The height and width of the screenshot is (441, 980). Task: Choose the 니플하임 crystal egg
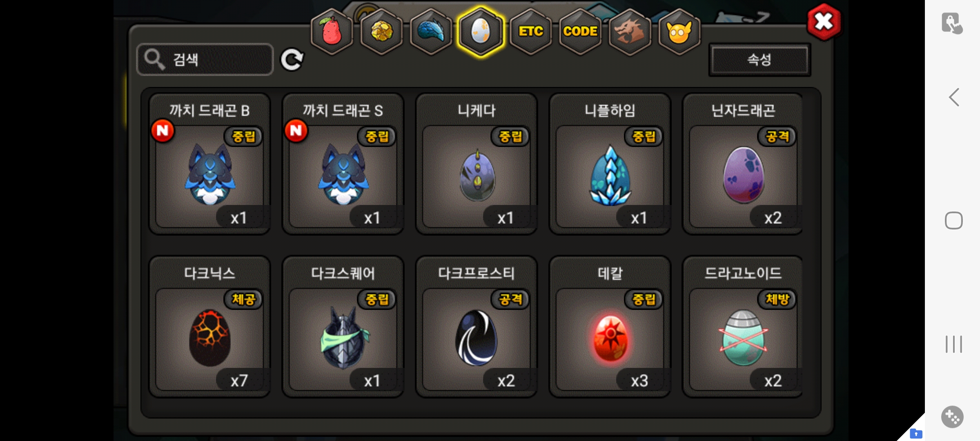click(x=610, y=164)
